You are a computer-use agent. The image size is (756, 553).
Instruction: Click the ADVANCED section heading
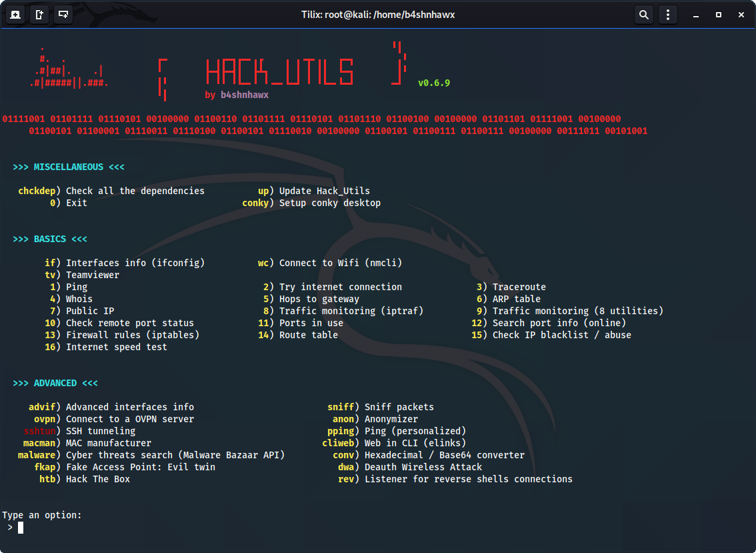[x=55, y=383]
